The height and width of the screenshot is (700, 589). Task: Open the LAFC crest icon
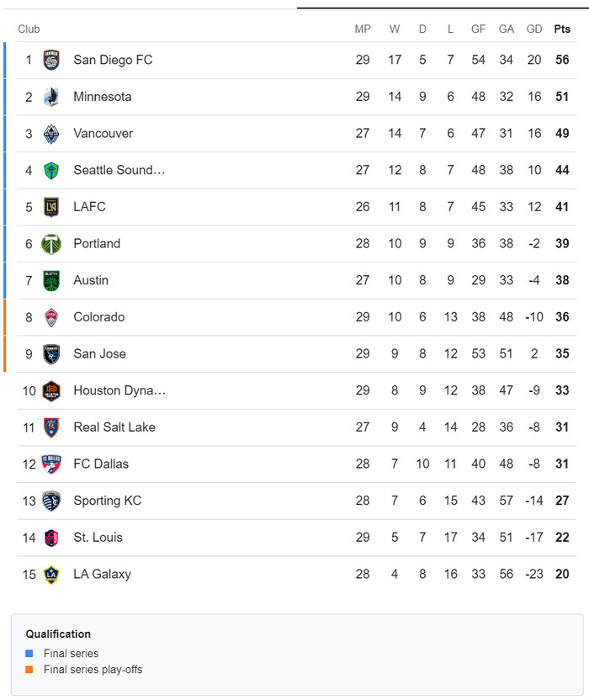(x=51, y=207)
